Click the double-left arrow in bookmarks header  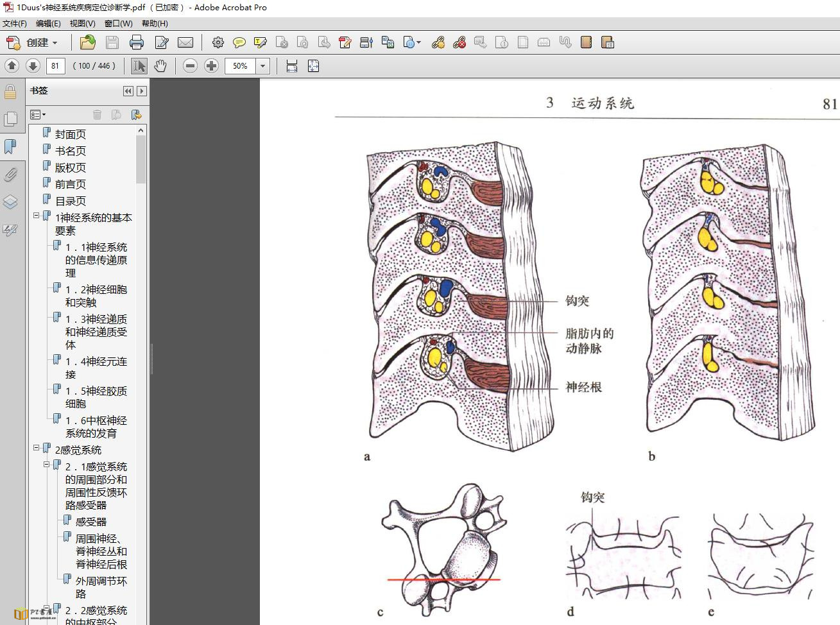point(128,91)
